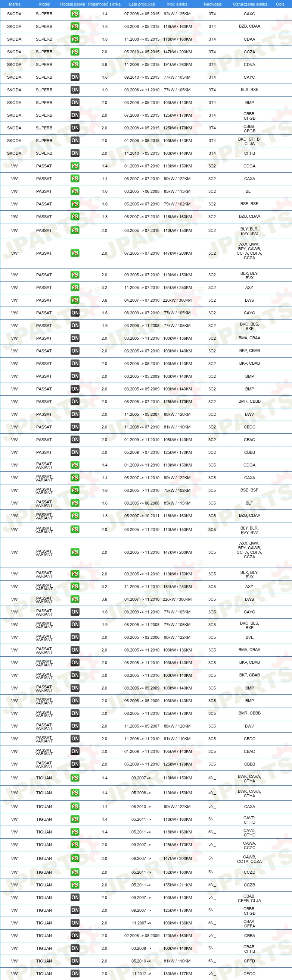Click the diesel icon for Tiguan CFGC
The height and width of the screenshot is (980, 292).
pos(75,974)
